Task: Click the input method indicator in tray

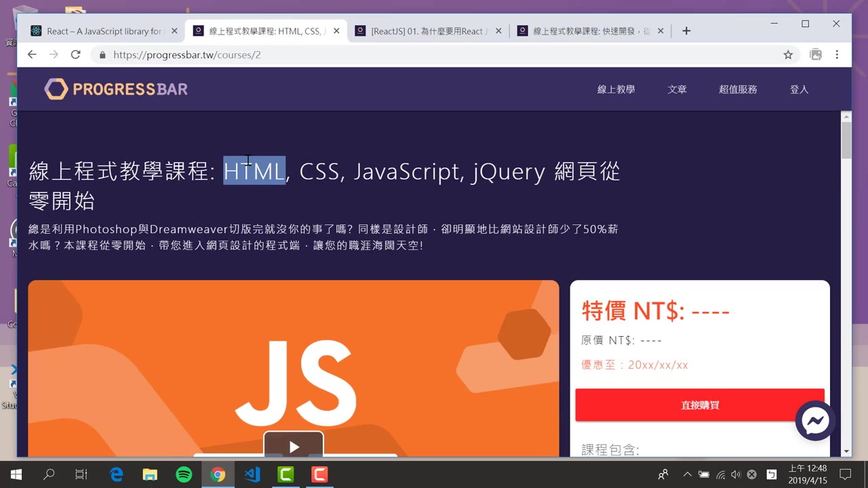Action: 771,474
